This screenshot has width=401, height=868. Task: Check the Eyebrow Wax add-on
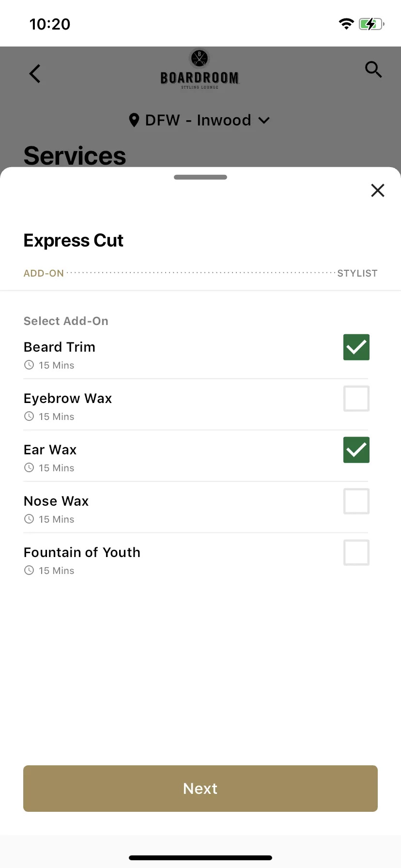(x=356, y=399)
